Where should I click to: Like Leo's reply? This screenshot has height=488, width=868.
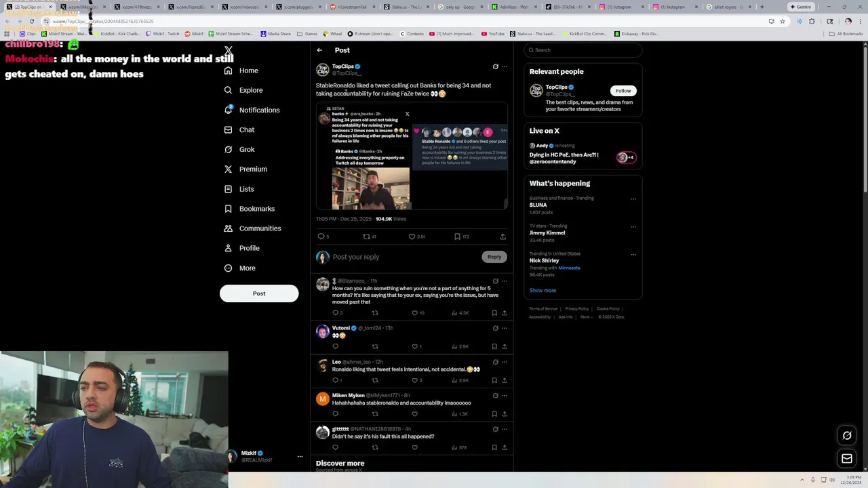point(414,380)
